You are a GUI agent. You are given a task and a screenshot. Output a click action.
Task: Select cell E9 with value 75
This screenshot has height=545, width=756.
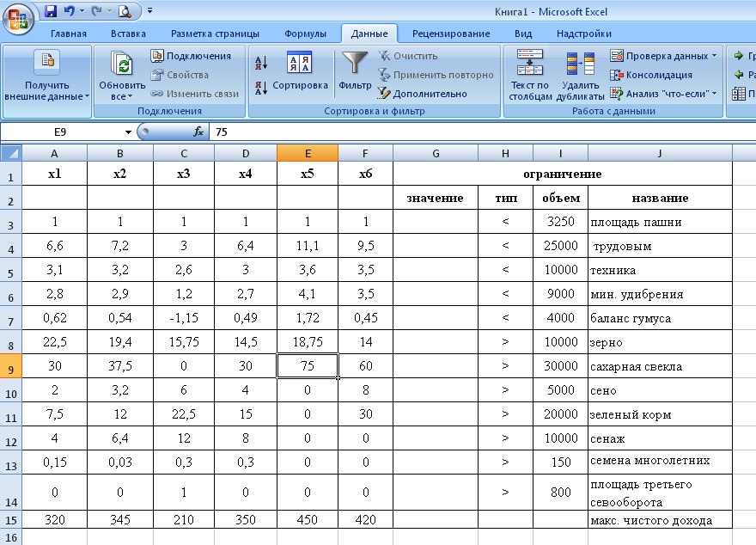pos(308,366)
